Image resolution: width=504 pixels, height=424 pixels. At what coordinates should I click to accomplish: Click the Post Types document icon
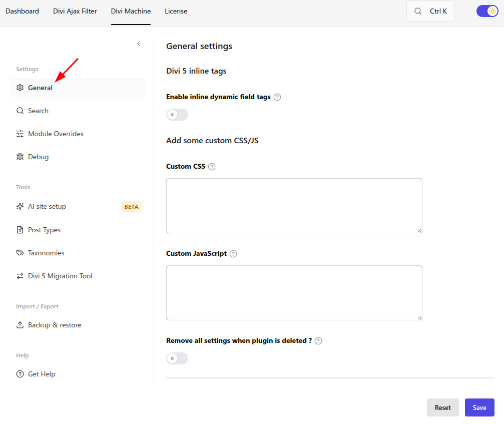tap(20, 230)
